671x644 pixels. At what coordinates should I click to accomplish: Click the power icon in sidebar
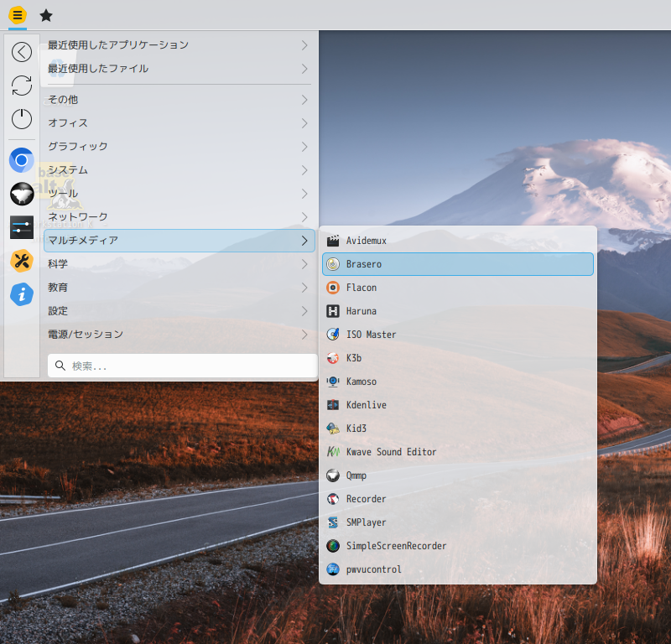(22, 119)
